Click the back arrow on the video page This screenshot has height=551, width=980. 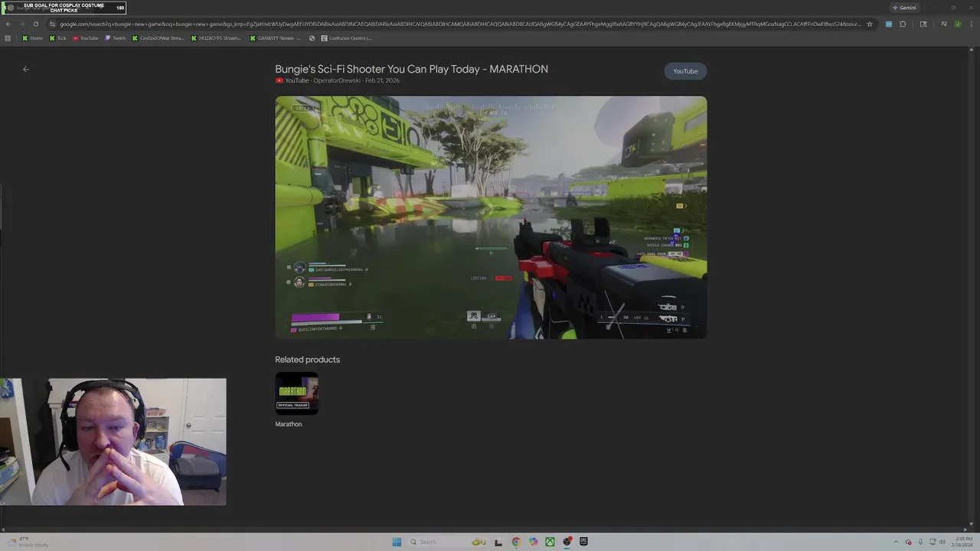click(26, 69)
